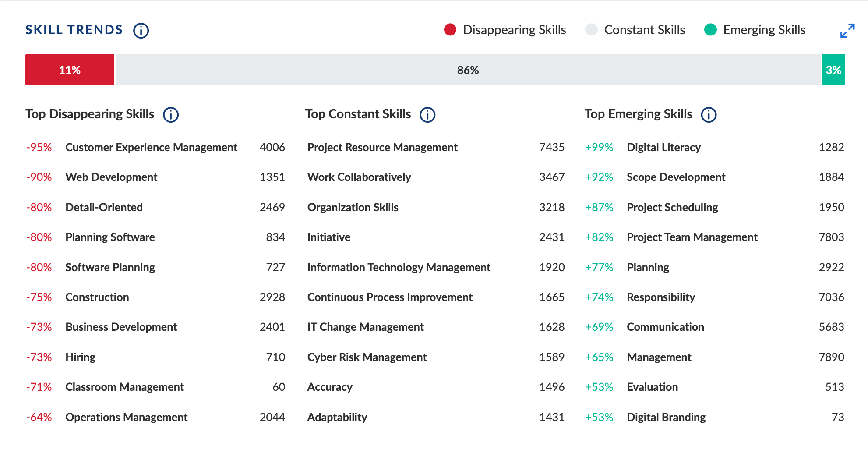Select Information Technology Management skill
Image resolution: width=868 pixels, height=453 pixels.
[x=399, y=267]
